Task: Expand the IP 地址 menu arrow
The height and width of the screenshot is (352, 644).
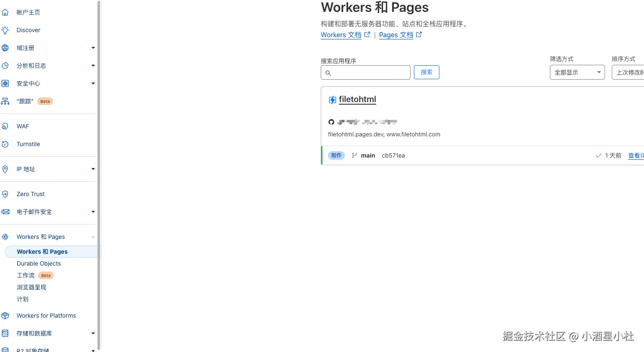Action: tap(93, 169)
